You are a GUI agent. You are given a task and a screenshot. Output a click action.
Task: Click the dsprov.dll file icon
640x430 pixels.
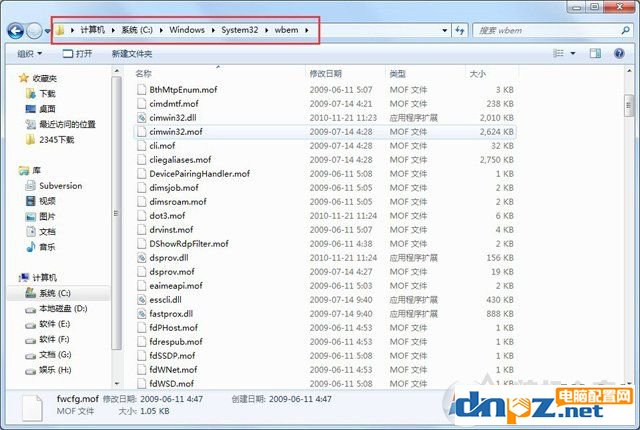[x=141, y=258]
